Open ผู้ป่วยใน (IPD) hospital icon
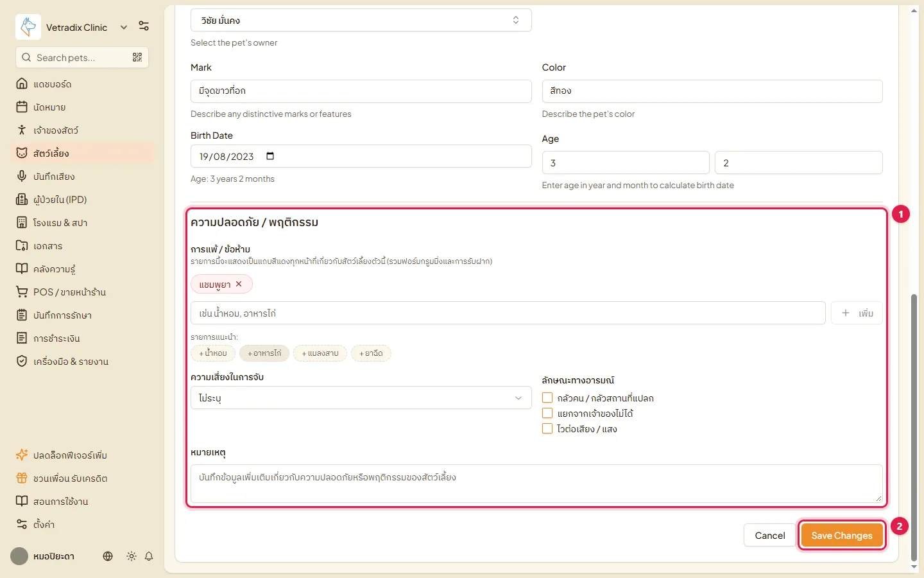This screenshot has height=578, width=924. 22,199
